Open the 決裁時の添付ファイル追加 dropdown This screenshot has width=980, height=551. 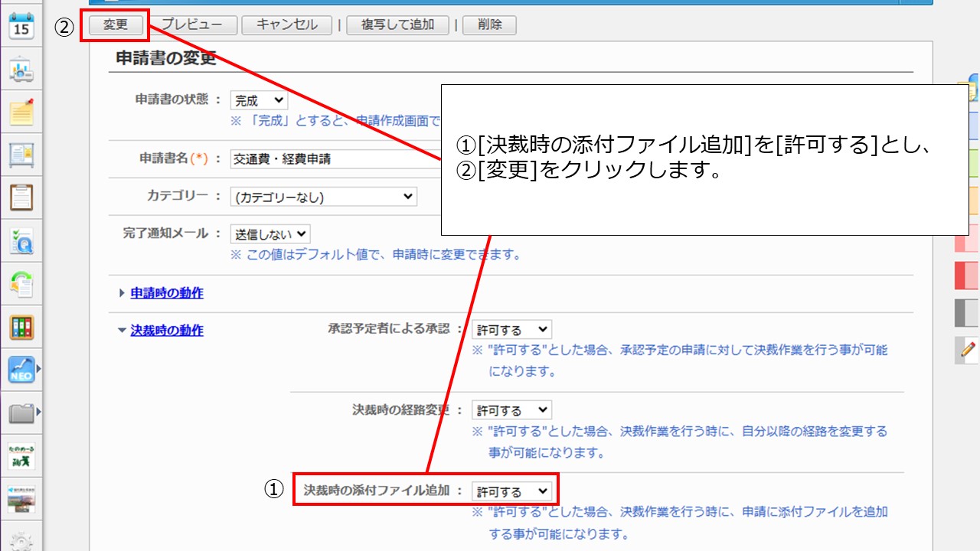coord(511,491)
